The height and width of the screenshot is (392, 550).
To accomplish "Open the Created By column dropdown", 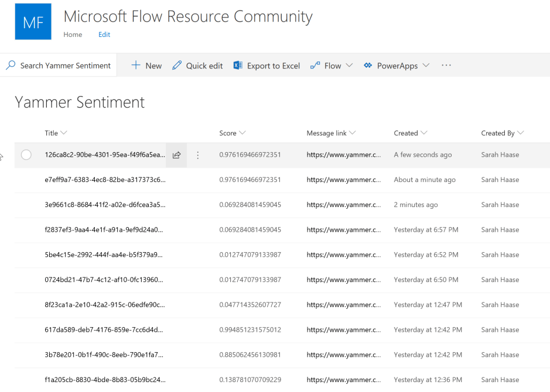I will tap(521, 133).
